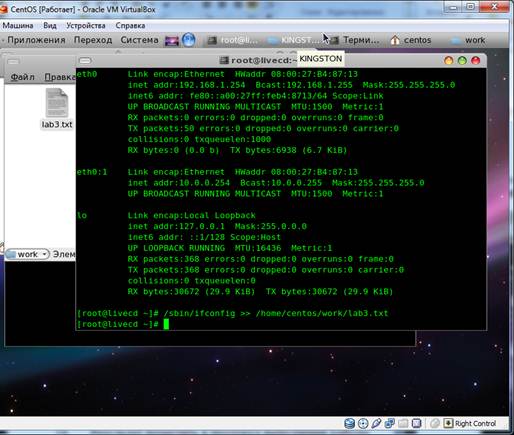Click the VirtualBox icon in title bar
The height and width of the screenshot is (435, 514).
click(3, 9)
